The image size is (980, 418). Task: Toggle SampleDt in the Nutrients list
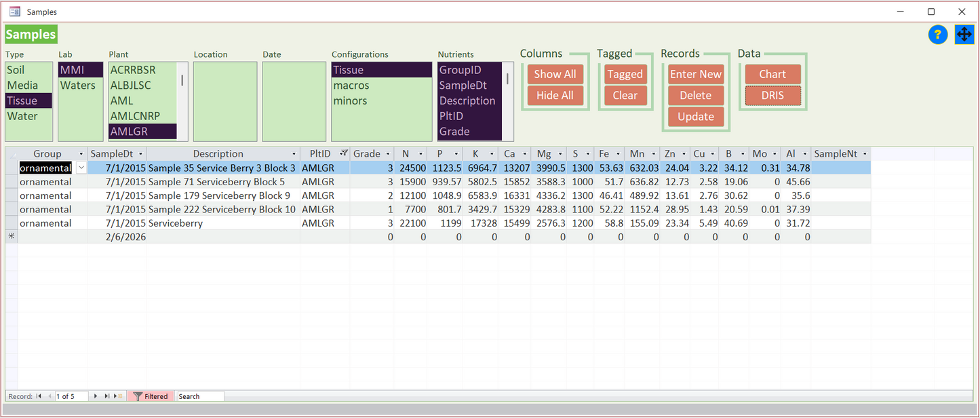(x=469, y=85)
